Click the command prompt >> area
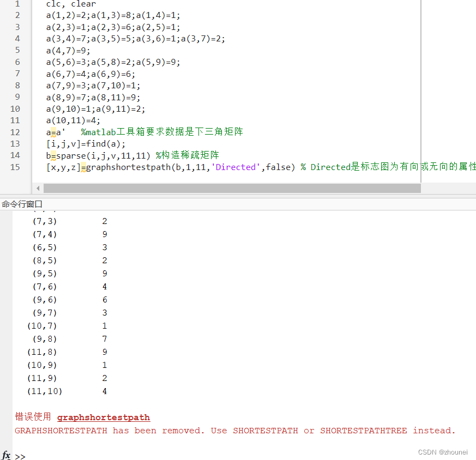This screenshot has width=476, height=460. pyautogui.click(x=20, y=456)
